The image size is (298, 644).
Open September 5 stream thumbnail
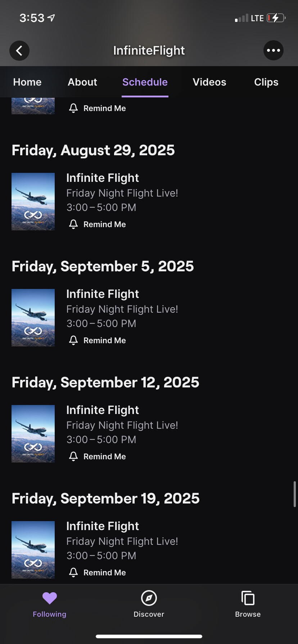[x=33, y=318]
